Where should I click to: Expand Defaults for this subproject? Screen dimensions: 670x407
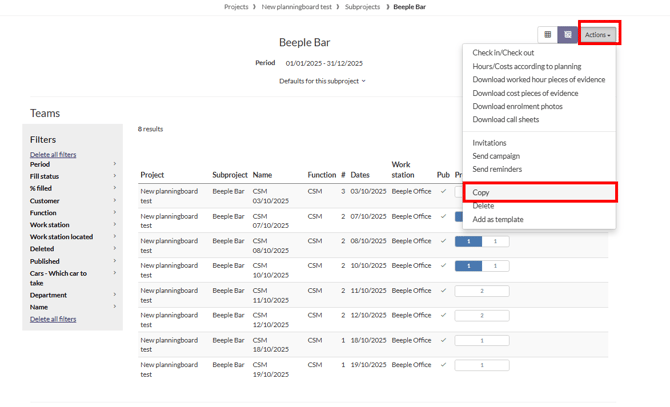(322, 81)
